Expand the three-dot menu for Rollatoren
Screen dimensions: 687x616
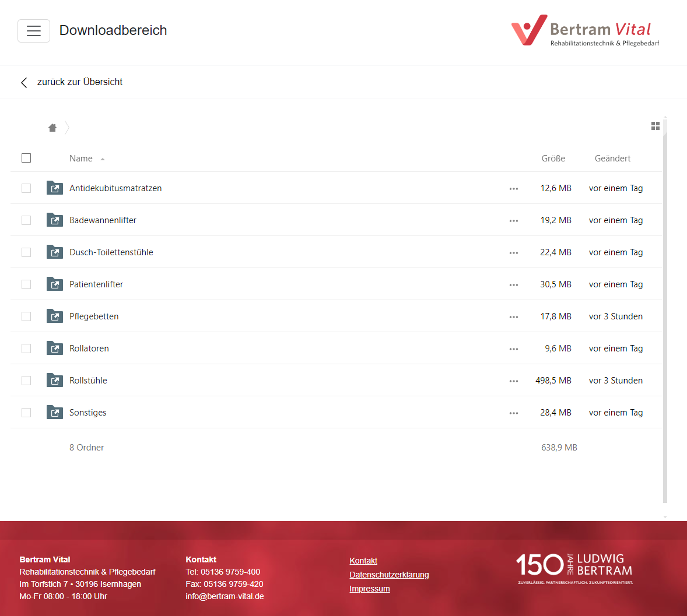point(513,349)
